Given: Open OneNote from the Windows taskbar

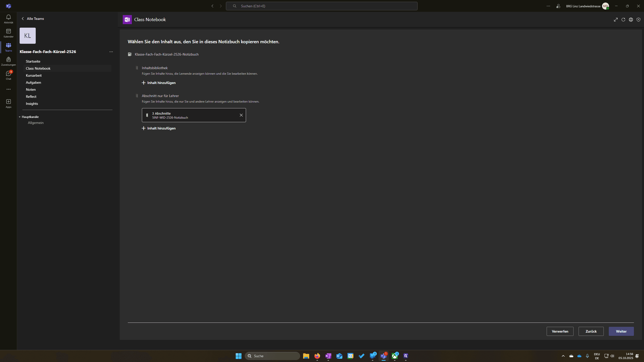Looking at the screenshot, I should [328, 356].
